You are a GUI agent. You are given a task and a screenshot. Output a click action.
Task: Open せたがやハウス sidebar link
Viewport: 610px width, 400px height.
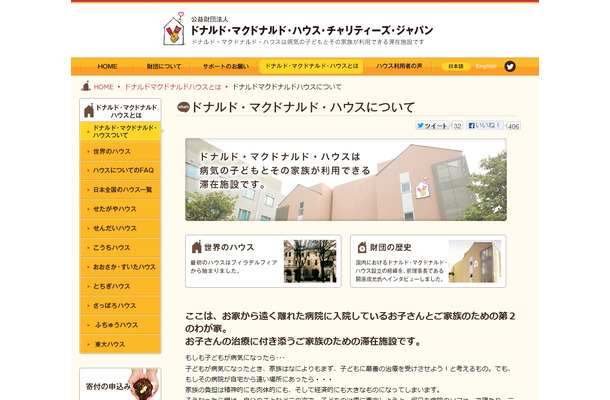coord(120,209)
